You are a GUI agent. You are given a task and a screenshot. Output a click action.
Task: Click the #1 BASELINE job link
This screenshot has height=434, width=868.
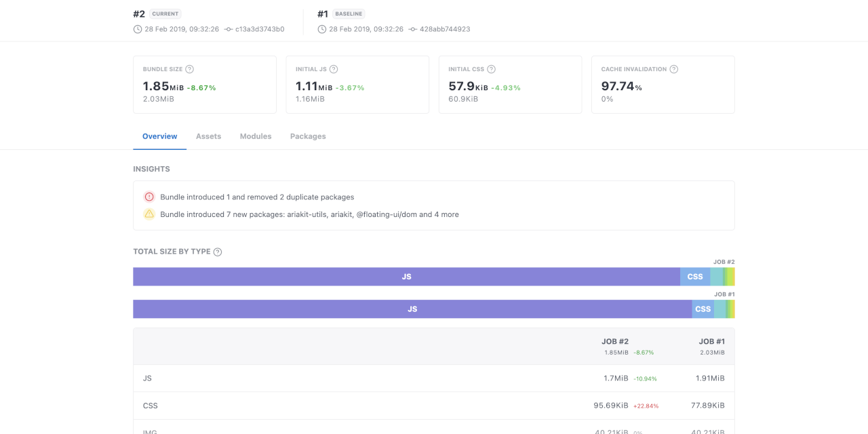point(321,14)
